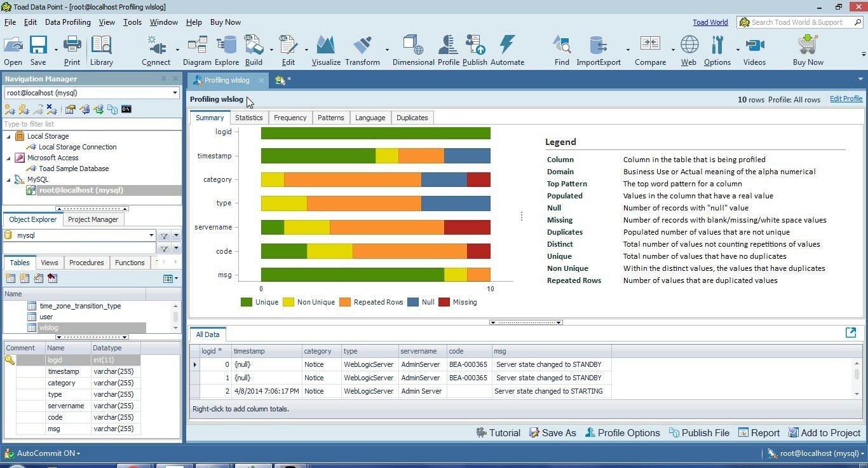
Task: Click the Edit Profile link
Action: tap(846, 99)
